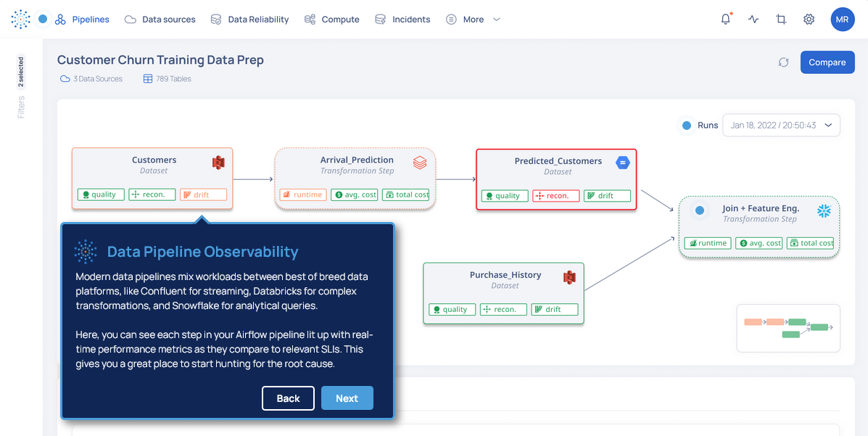Image resolution: width=868 pixels, height=436 pixels.
Task: Click the blue hexagon icon on Predicted_Customers
Action: 622,163
